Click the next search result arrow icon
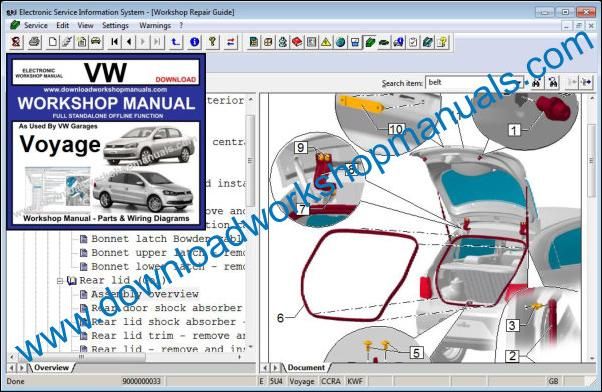Viewport: 602px width, 392px height. (x=586, y=82)
